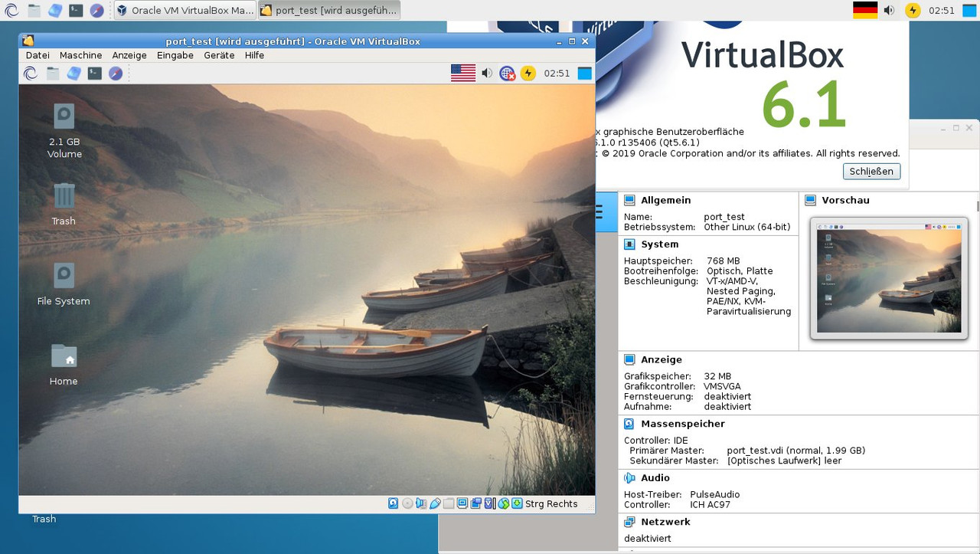The width and height of the screenshot is (980, 554).
Task: Click shared clipboard overlapping-windows icon in status bar
Action: (475, 503)
